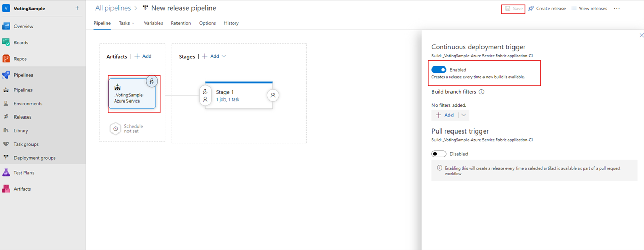This screenshot has height=250, width=644.
Task: Open the Artifacts hub icon
Action: pos(6,189)
